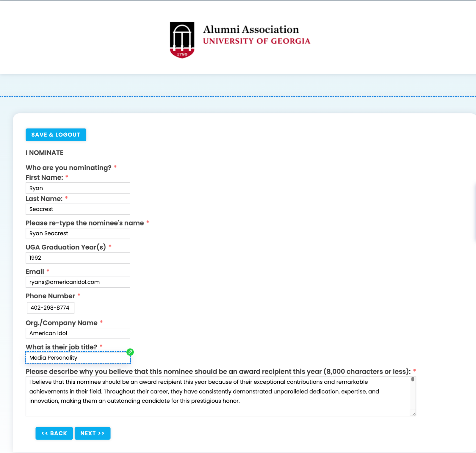The image size is (476, 453).
Task: Click the green link icon on job title field
Action: click(130, 352)
